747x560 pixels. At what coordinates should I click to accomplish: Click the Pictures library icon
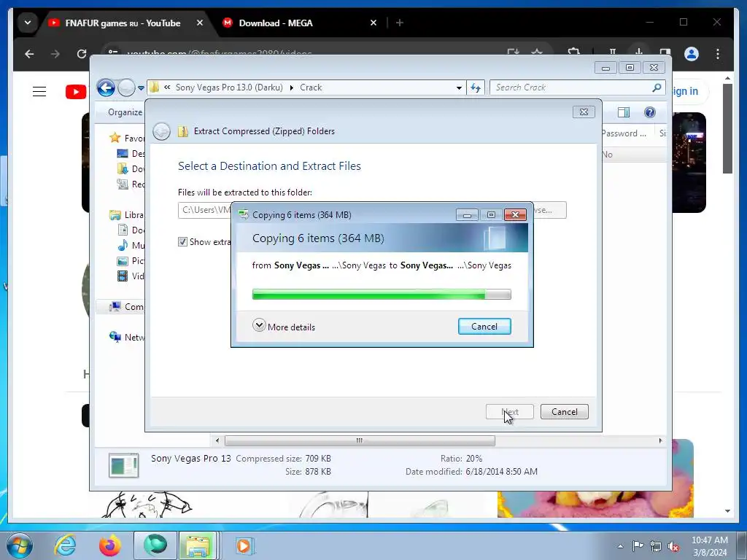coord(123,260)
